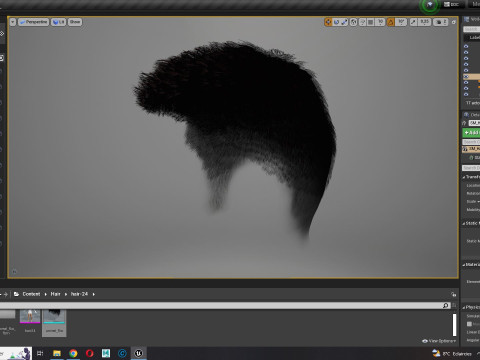Toggle visibility of fifth World Outliner actor
Screen dimensions: 480x360
(x=466, y=70)
